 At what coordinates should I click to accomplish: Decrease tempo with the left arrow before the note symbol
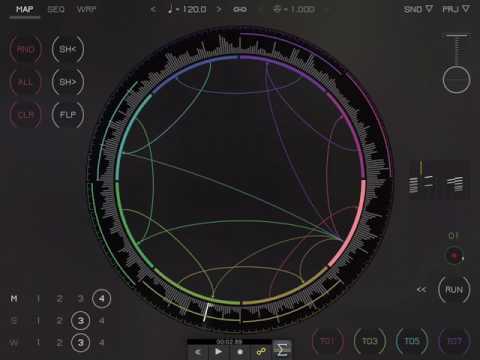153,9
